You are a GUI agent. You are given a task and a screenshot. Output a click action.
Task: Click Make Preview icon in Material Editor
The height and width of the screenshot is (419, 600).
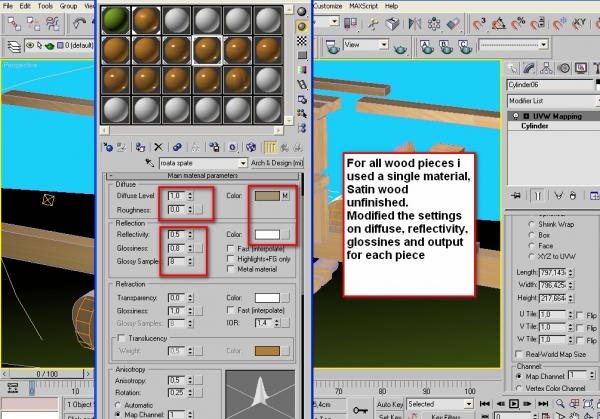pos(302,85)
